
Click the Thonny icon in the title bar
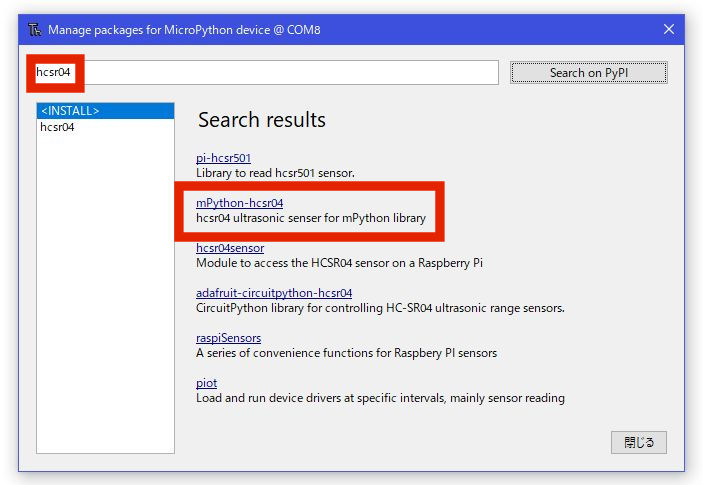coord(35,30)
